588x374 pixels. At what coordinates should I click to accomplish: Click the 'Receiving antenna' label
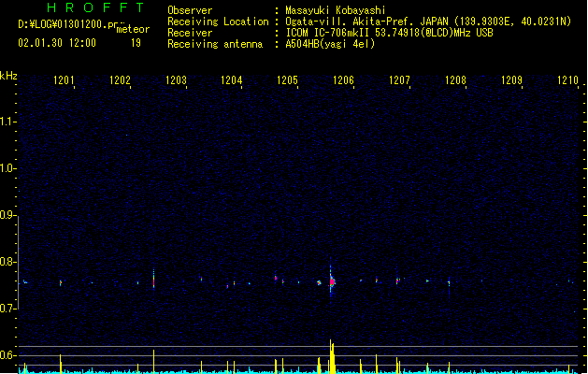tap(215, 44)
